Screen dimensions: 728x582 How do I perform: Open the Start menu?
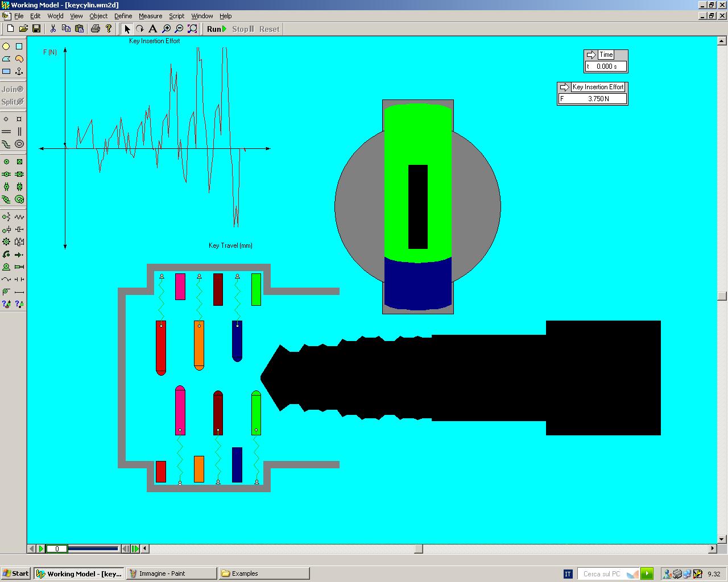[x=16, y=573]
